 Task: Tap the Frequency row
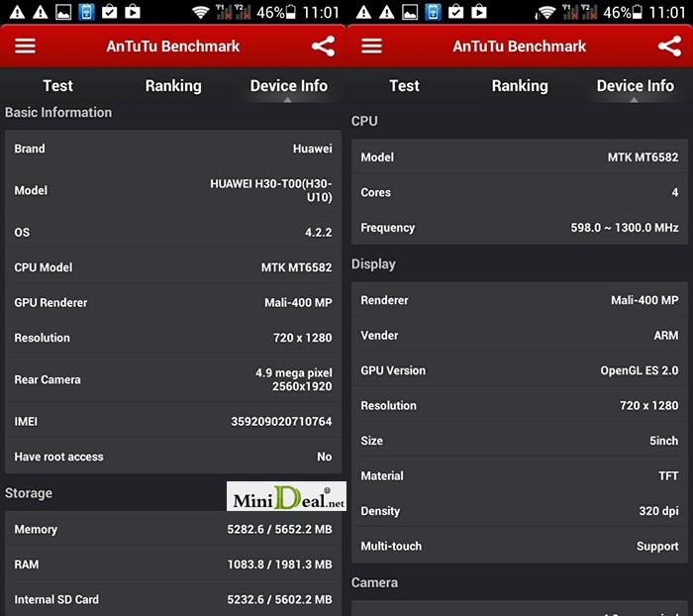tap(520, 228)
